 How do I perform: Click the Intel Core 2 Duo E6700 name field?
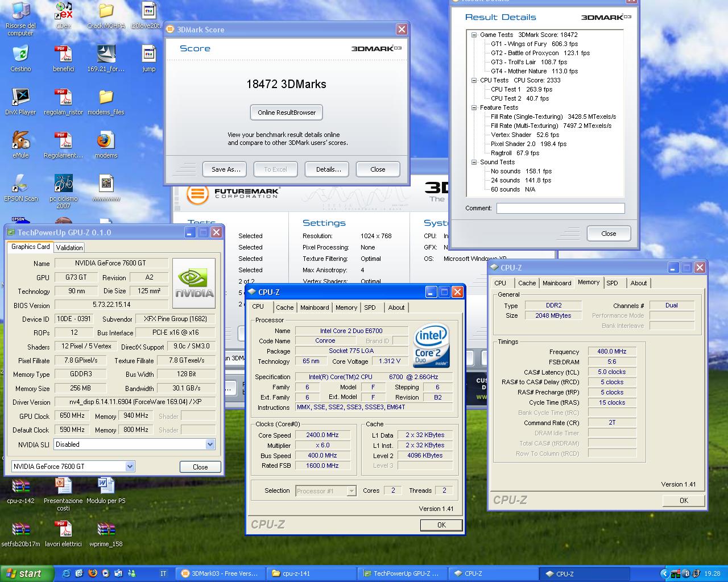pos(351,331)
